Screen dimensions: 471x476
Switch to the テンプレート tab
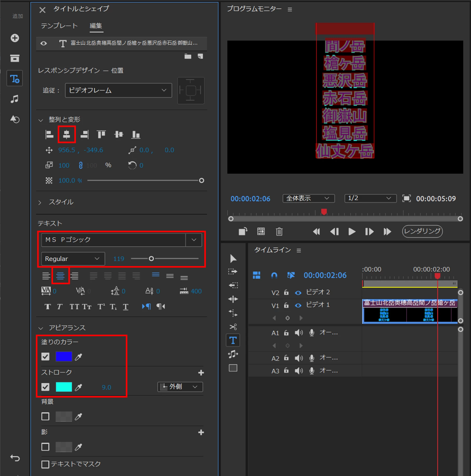coord(59,26)
